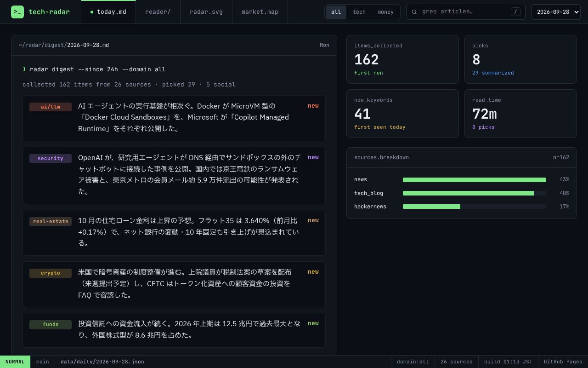Open the market.map tab

pos(260,12)
